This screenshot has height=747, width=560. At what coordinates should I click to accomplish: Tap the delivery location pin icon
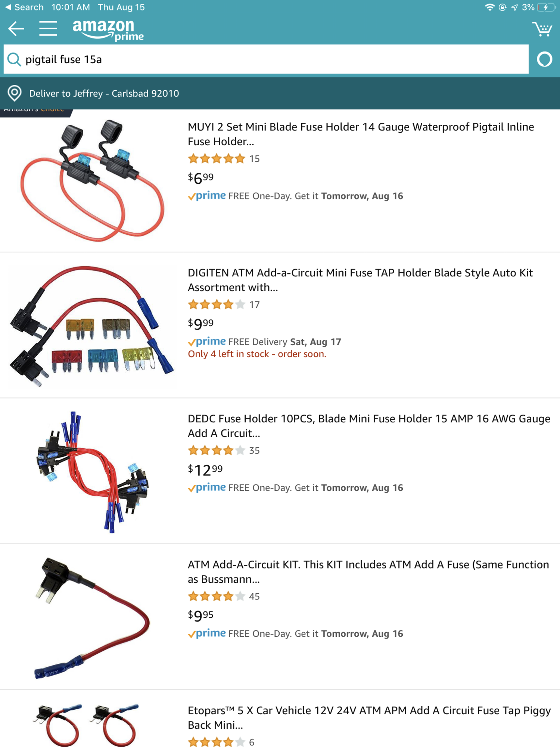pos(15,93)
